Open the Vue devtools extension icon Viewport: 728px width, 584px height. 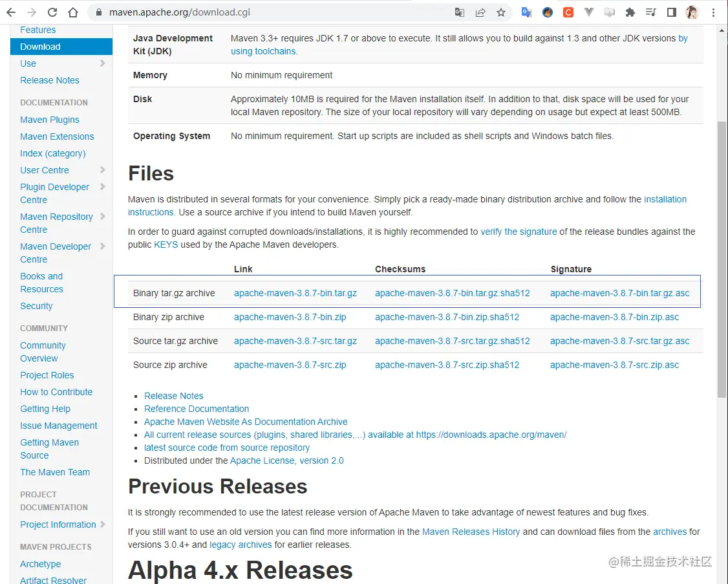click(589, 12)
